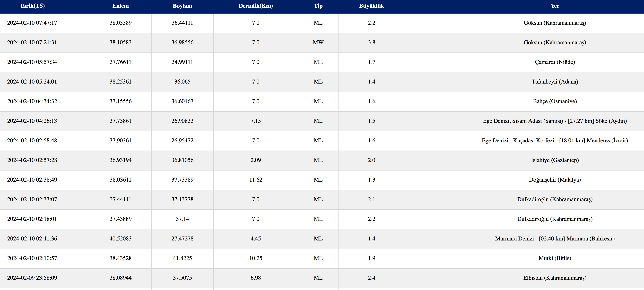
Task: Click location Bahçe (Osmaniye)
Action: (555, 101)
